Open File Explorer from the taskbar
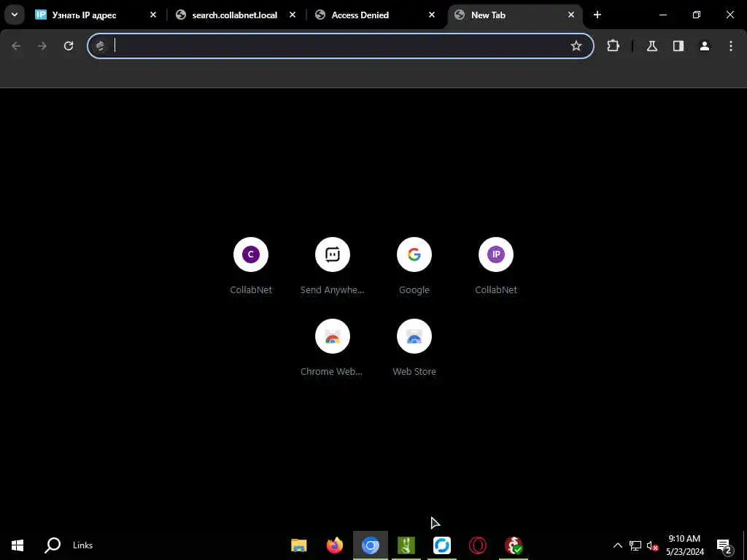Screen dimensions: 747x560 click(298, 545)
